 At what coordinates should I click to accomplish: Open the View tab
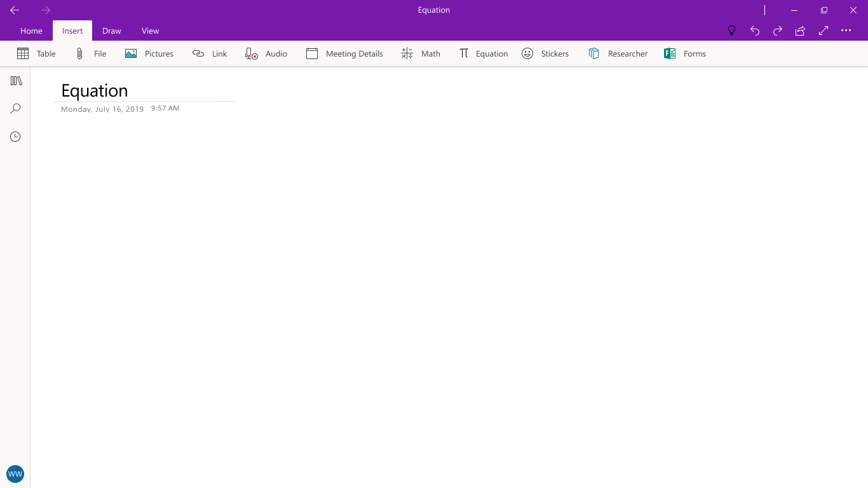pos(151,30)
